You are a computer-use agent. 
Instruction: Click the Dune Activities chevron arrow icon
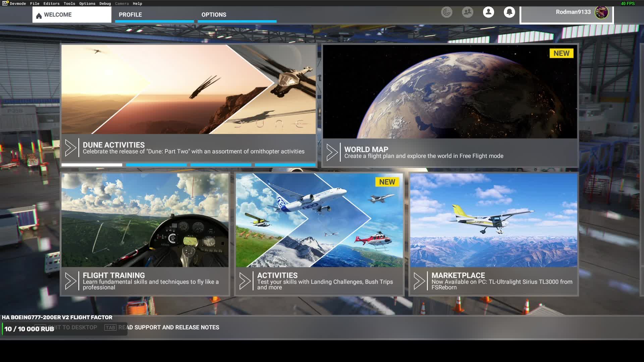tap(70, 148)
